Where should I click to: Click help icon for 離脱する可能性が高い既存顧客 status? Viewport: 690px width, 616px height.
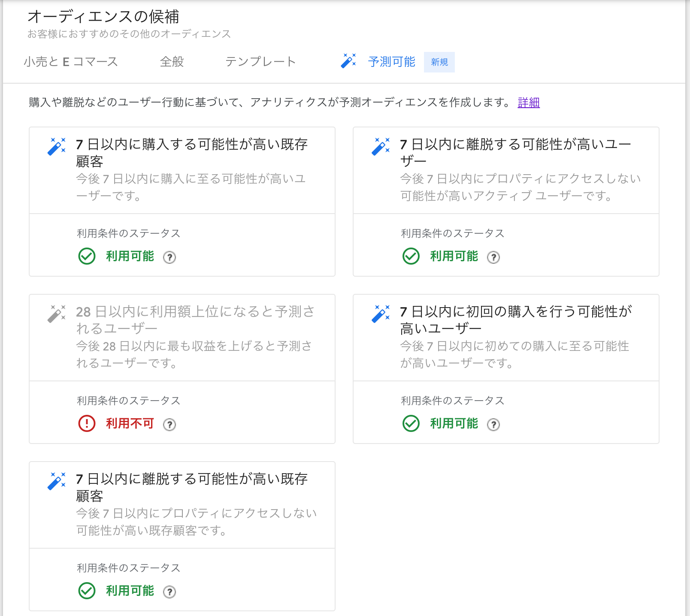(x=169, y=592)
